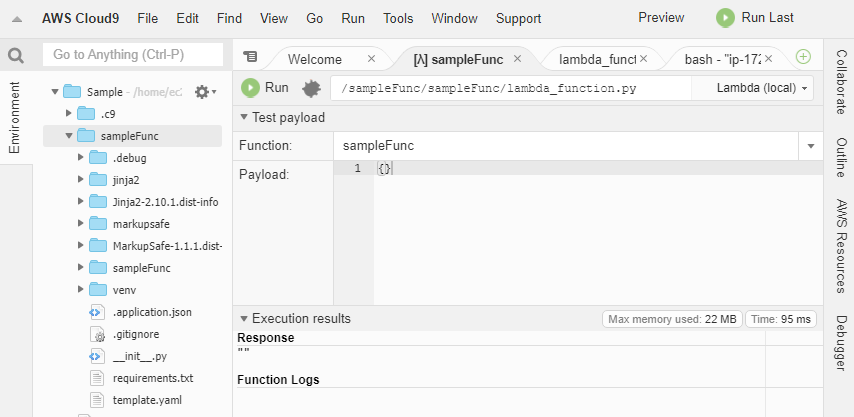Open the tab list icon left of Welcome
The height and width of the screenshot is (417, 854).
(251, 57)
